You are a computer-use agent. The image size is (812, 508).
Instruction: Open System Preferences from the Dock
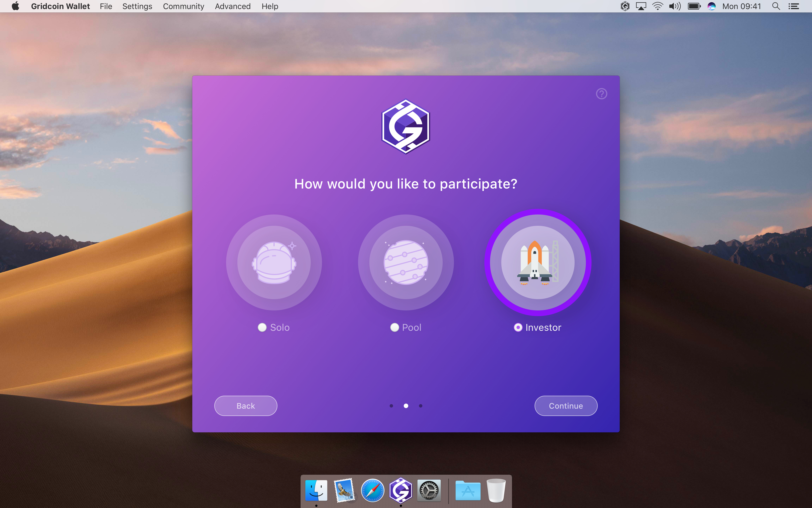pyautogui.click(x=429, y=490)
